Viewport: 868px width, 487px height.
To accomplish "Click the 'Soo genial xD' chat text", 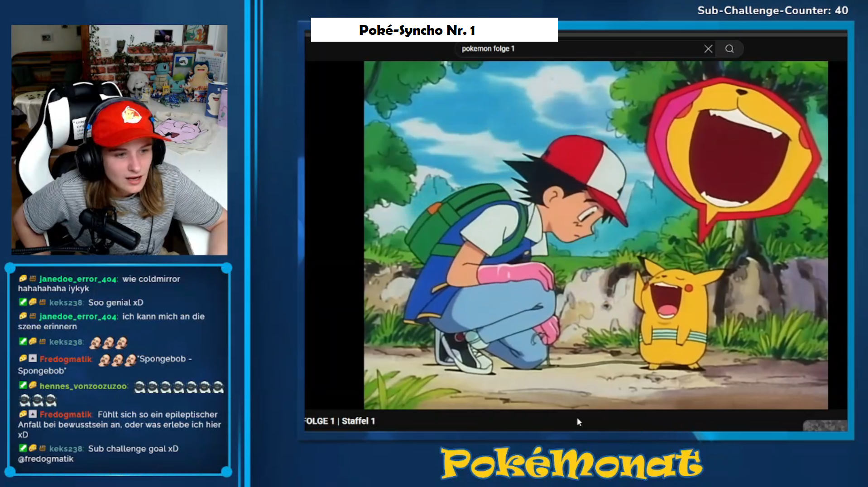I will click(x=116, y=303).
